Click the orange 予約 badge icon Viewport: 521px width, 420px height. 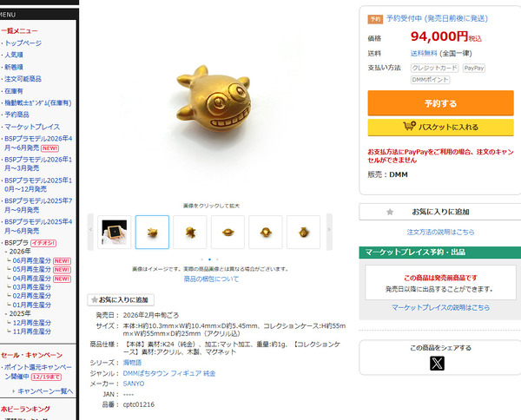point(375,19)
